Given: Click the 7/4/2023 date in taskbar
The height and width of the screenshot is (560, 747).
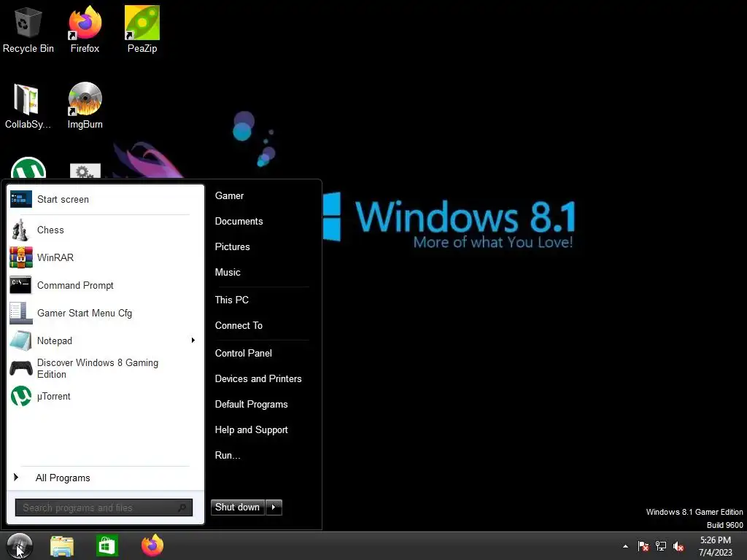Looking at the screenshot, I should point(715,553).
